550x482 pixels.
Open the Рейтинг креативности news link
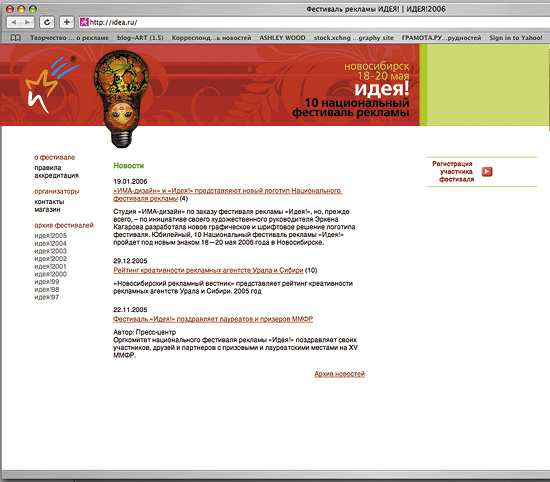(x=208, y=270)
